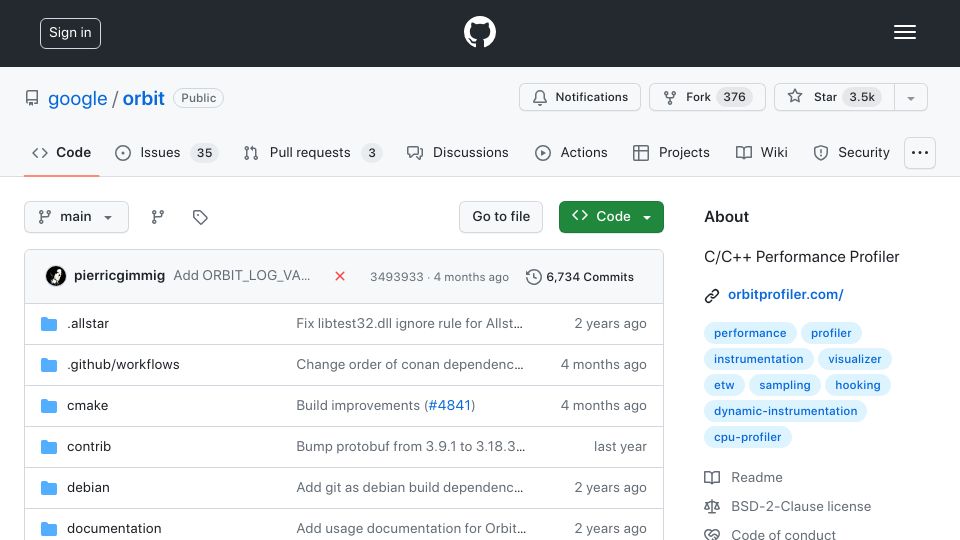Click the documentation folder icon
Screen dimensions: 960x540
tap(49, 528)
